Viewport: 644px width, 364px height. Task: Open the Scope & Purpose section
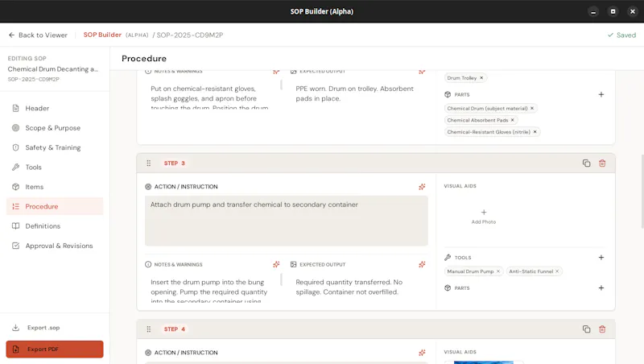click(55, 128)
